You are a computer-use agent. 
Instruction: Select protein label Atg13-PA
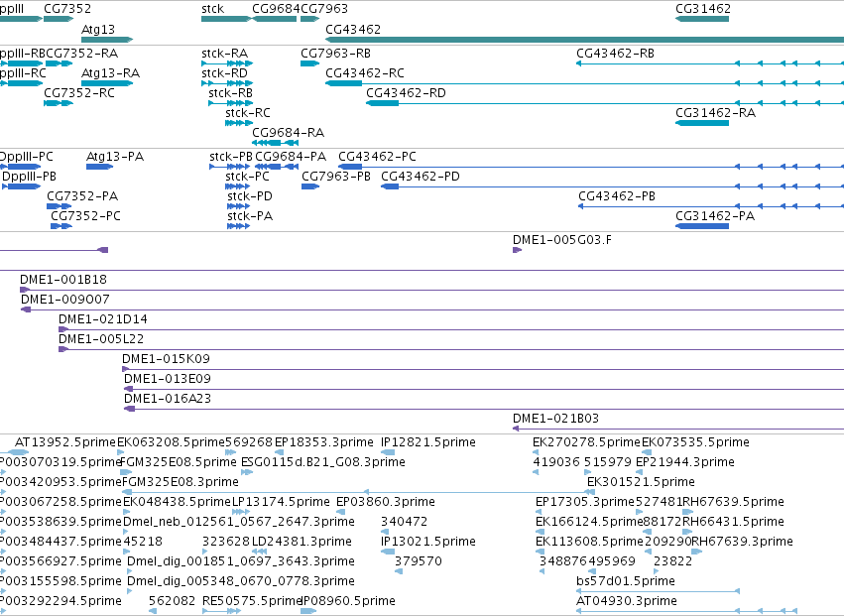pyautogui.click(x=115, y=157)
